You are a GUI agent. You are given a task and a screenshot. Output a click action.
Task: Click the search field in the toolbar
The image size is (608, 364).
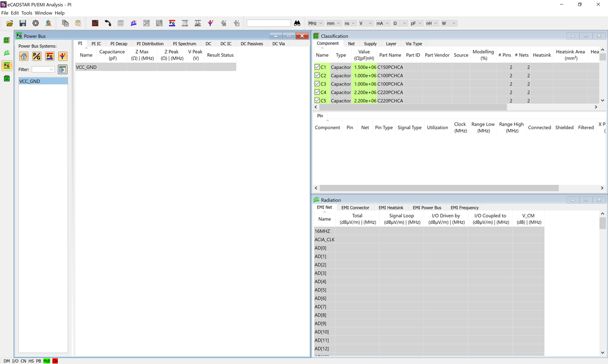tap(269, 23)
